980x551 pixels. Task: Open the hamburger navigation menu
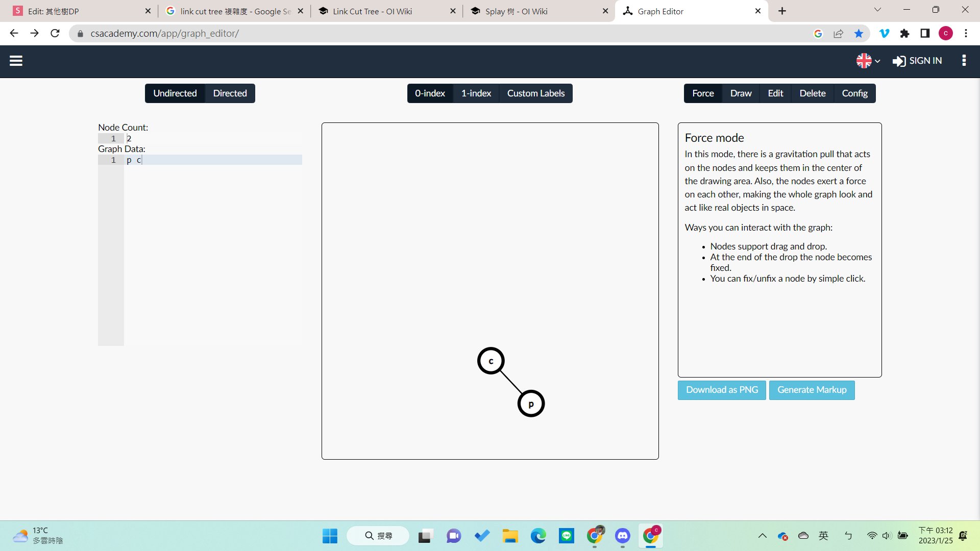[16, 61]
